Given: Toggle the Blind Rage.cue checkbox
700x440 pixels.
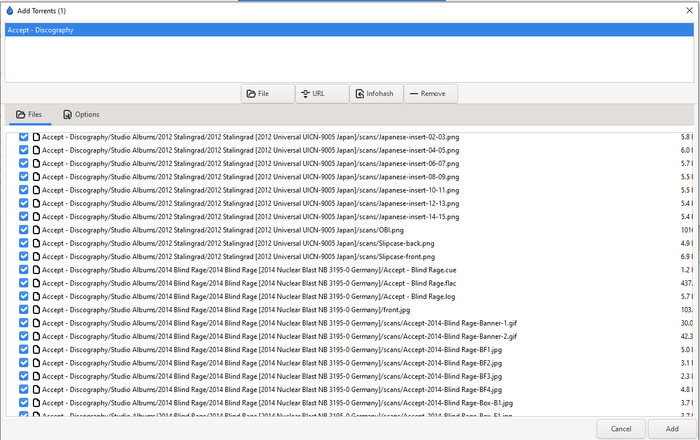Looking at the screenshot, I should click(24, 270).
